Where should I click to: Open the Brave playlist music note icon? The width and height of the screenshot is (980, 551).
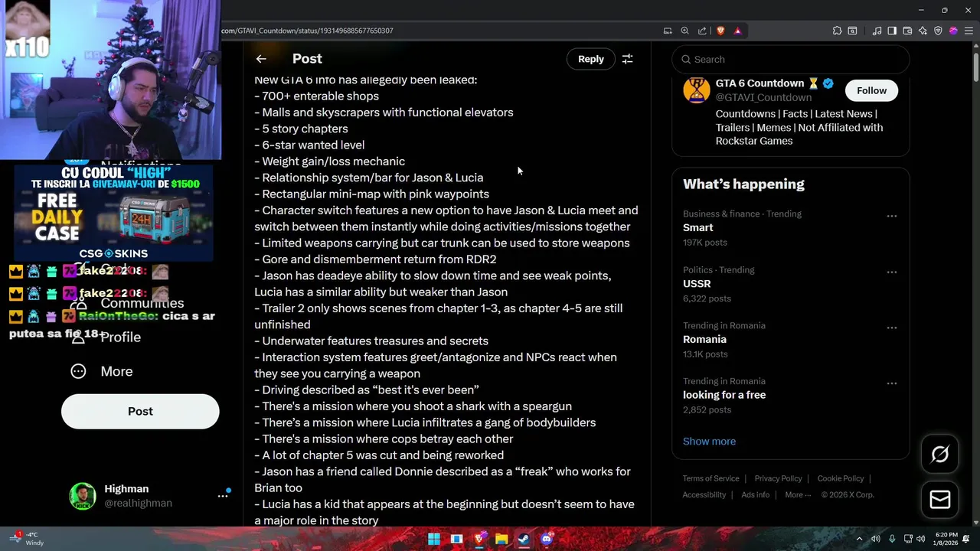877,31
